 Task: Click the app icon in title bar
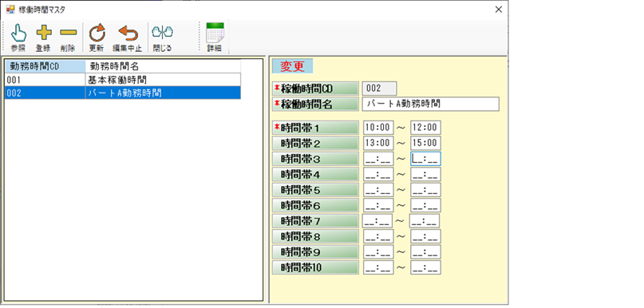point(10,9)
